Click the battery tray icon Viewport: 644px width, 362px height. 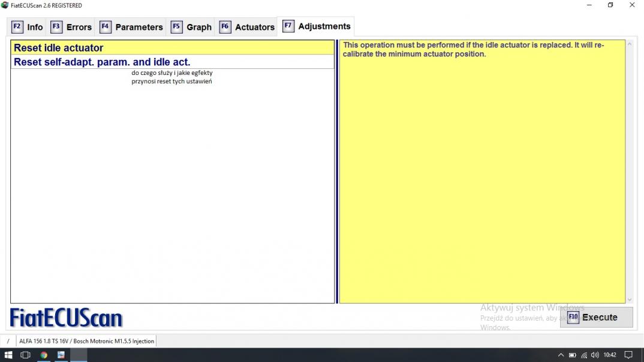(x=573, y=355)
